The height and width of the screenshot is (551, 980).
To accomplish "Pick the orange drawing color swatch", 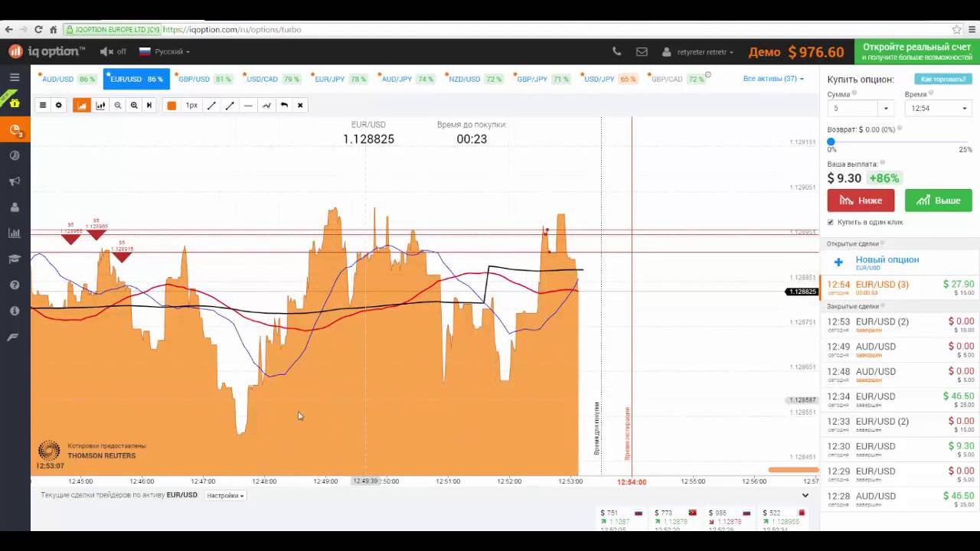I will (x=171, y=106).
